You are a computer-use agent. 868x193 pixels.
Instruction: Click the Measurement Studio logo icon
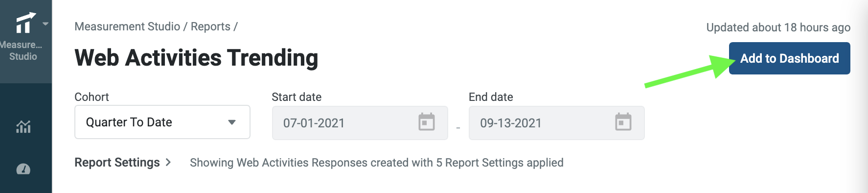pos(25,23)
